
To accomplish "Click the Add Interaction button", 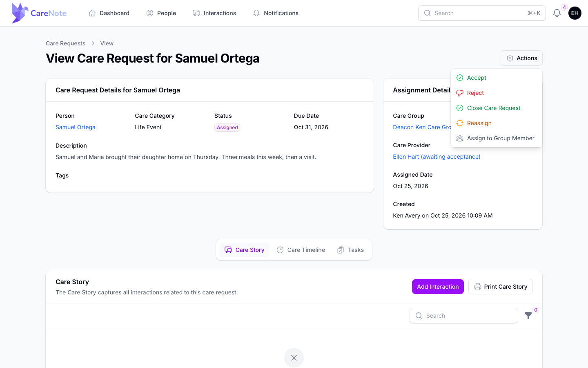I will [438, 287].
